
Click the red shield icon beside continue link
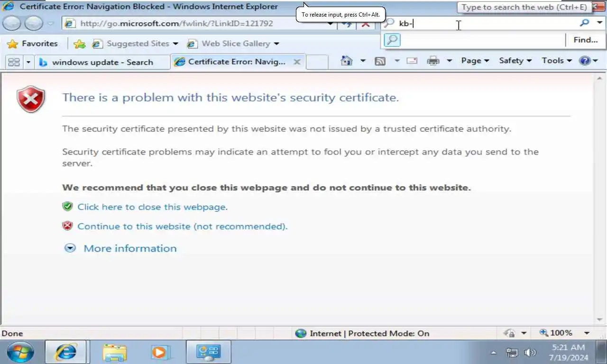(x=67, y=226)
